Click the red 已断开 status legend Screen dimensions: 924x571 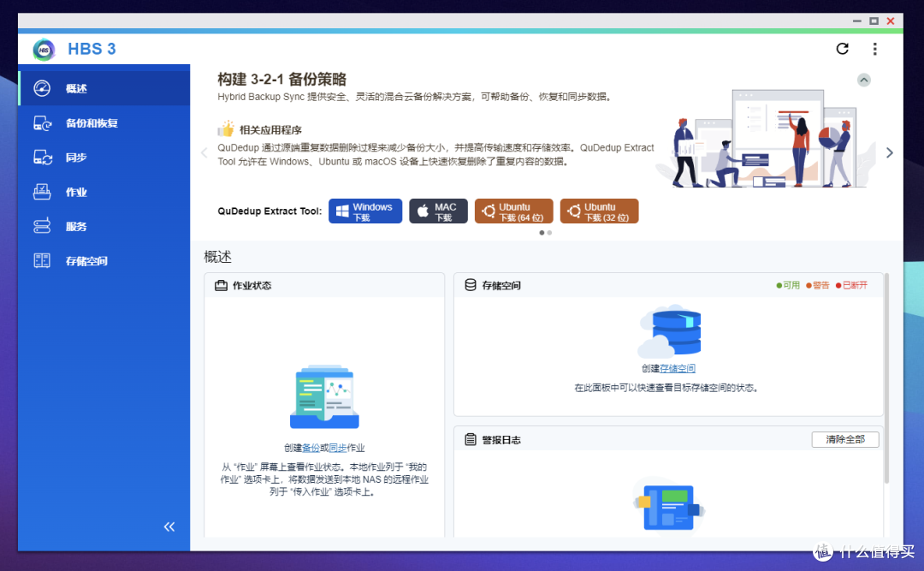851,286
